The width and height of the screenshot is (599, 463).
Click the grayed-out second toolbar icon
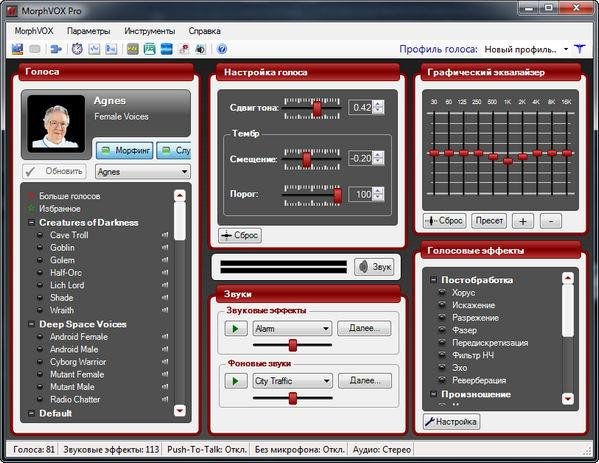pyautogui.click(x=35, y=49)
